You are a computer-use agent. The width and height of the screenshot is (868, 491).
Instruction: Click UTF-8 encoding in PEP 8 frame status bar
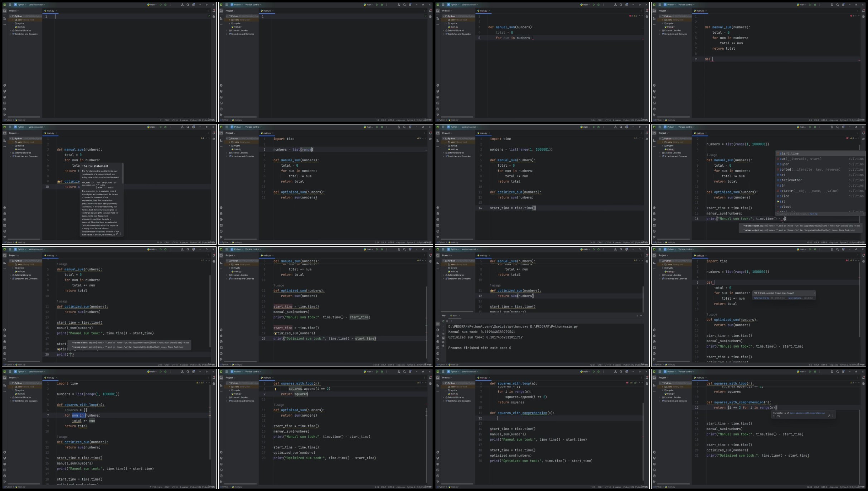[824, 365]
